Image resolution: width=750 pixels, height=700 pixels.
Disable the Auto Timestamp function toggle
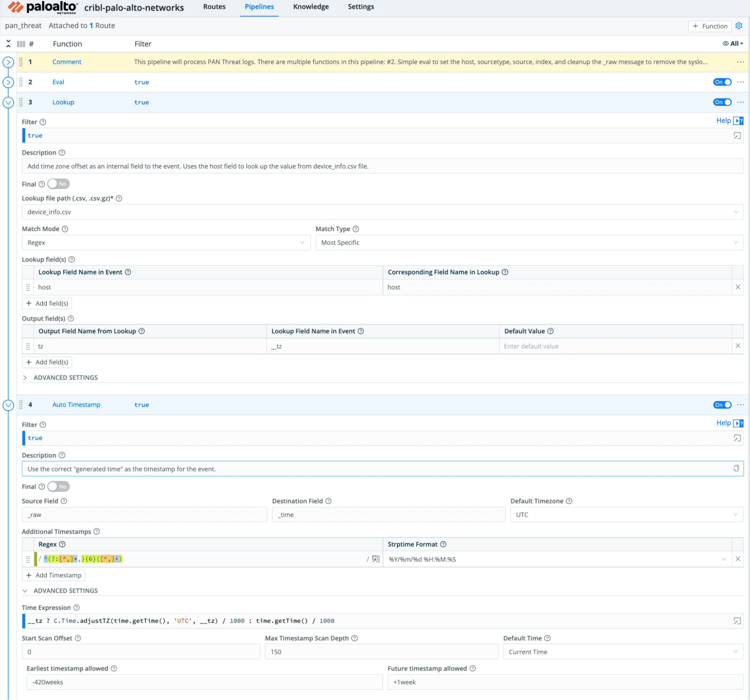pyautogui.click(x=722, y=405)
